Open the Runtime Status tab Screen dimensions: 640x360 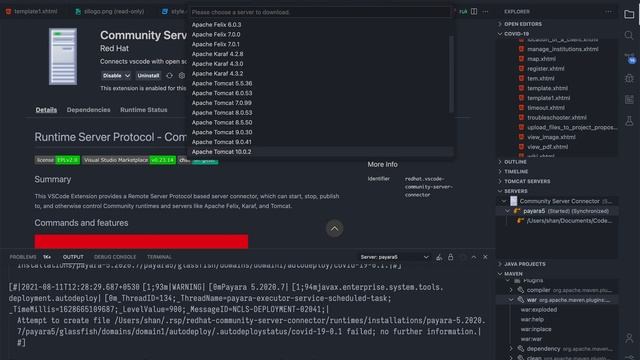pyautogui.click(x=144, y=110)
